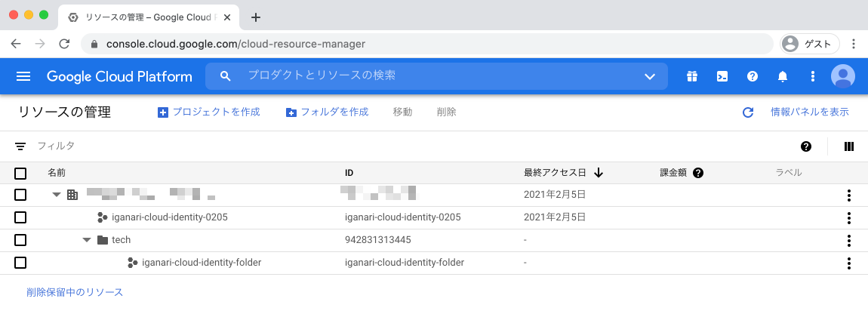Activate Cloud Shell terminal icon
The height and width of the screenshot is (314, 868).
(722, 76)
